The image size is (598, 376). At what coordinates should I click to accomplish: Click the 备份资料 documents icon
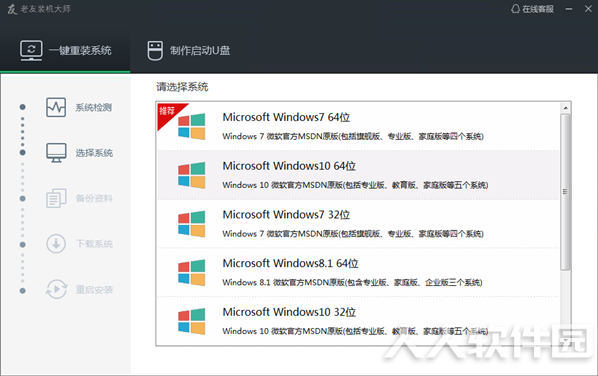[x=56, y=198]
